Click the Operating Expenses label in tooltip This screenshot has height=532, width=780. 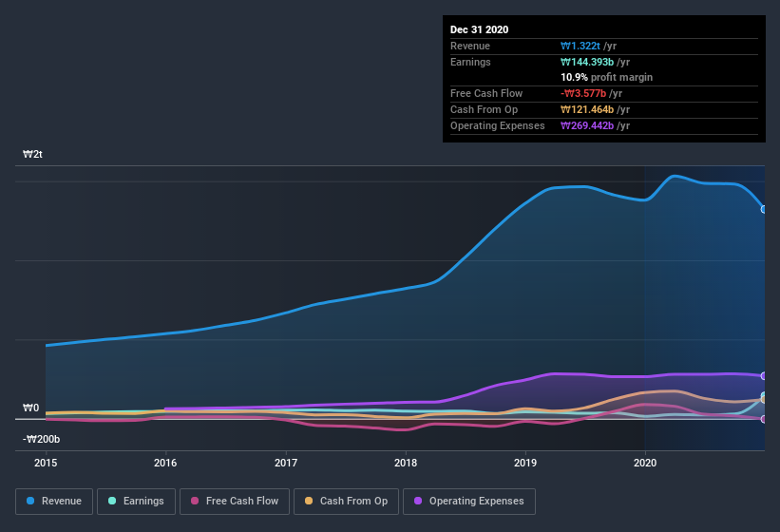point(498,125)
